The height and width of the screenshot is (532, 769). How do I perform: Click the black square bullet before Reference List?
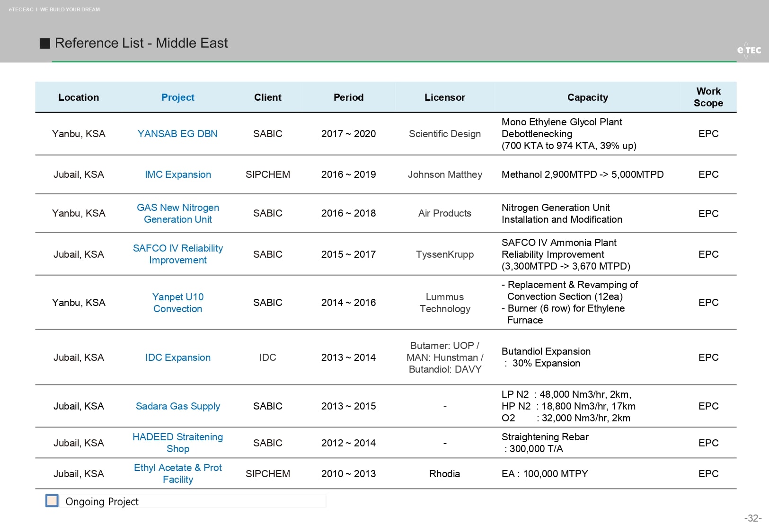point(45,44)
